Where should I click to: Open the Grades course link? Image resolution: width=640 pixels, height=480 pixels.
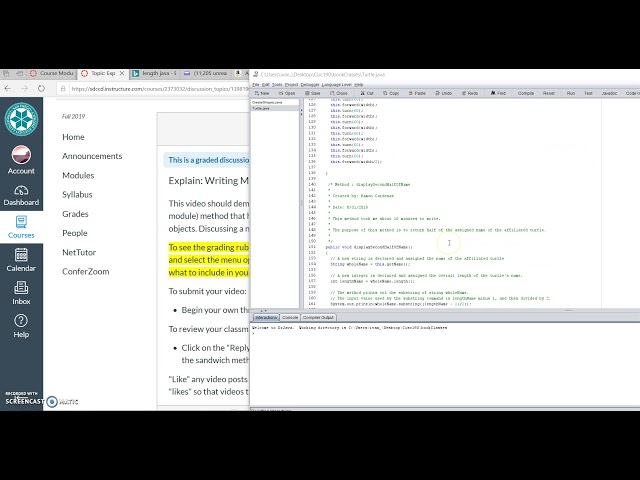[x=75, y=213]
